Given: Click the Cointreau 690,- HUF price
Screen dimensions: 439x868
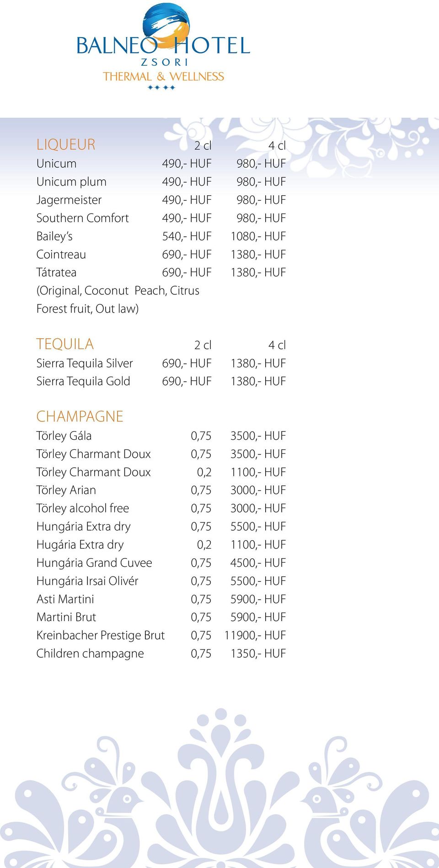Looking at the screenshot, I should point(187,255).
